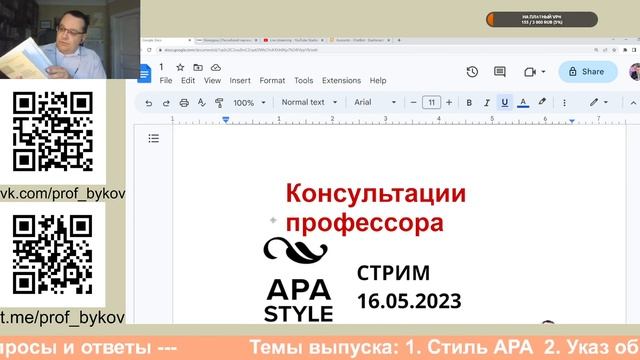Screen dimensions: 640x360
Task: Open the toolbar three-dot more options
Action: click(x=564, y=103)
